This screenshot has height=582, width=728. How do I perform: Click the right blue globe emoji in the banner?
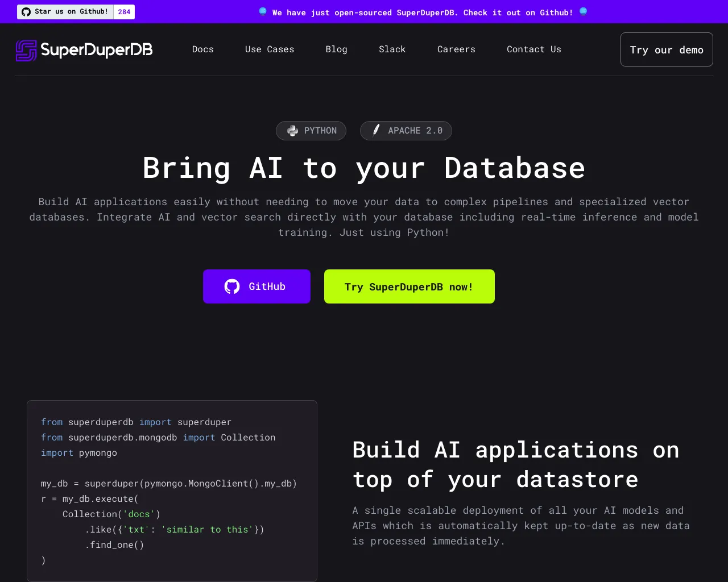click(583, 12)
